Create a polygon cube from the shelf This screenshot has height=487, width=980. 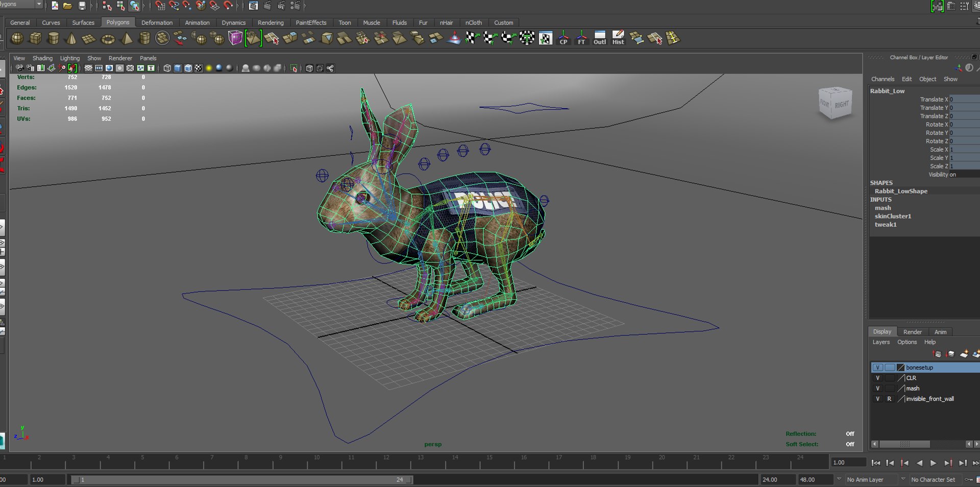[35, 38]
